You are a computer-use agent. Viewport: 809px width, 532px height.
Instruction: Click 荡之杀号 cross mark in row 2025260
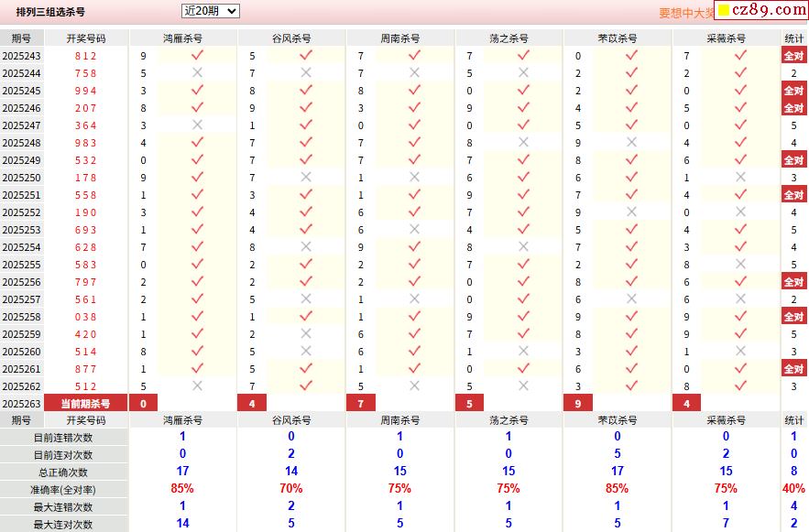(523, 351)
